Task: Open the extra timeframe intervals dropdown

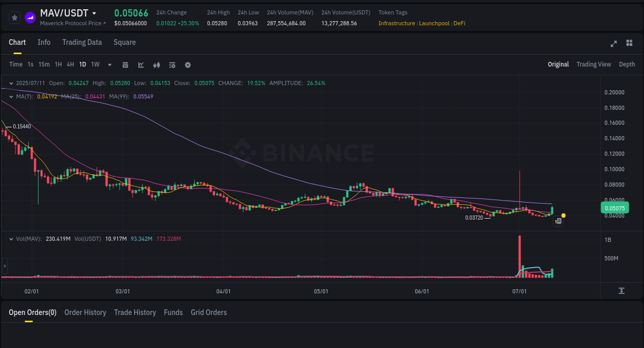Action: click(x=109, y=64)
